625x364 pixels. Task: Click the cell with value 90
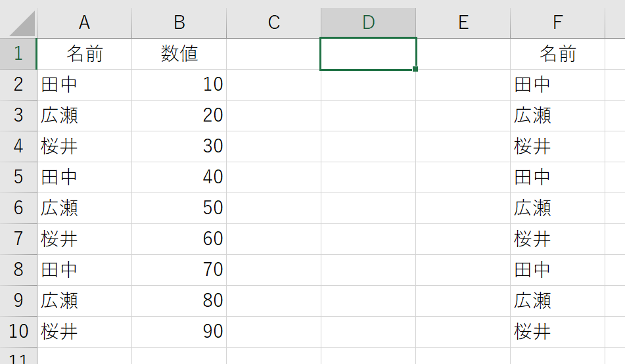[x=179, y=332]
